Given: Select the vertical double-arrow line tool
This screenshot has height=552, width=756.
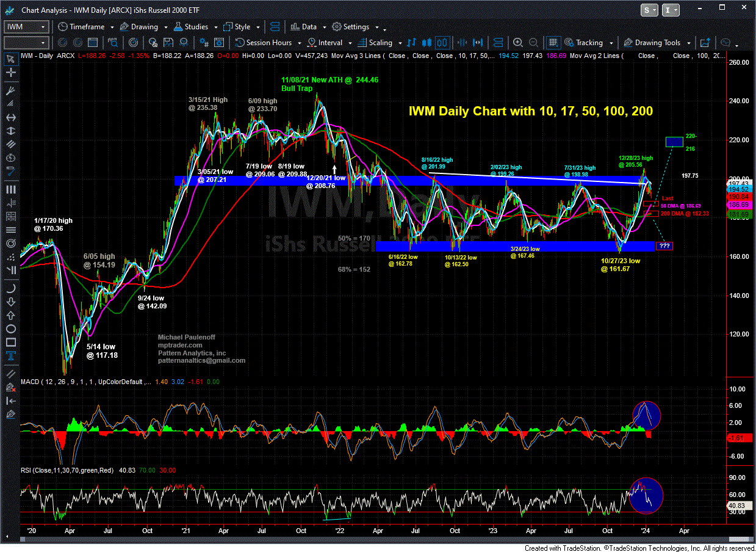Looking at the screenshot, I should pos(10,131).
